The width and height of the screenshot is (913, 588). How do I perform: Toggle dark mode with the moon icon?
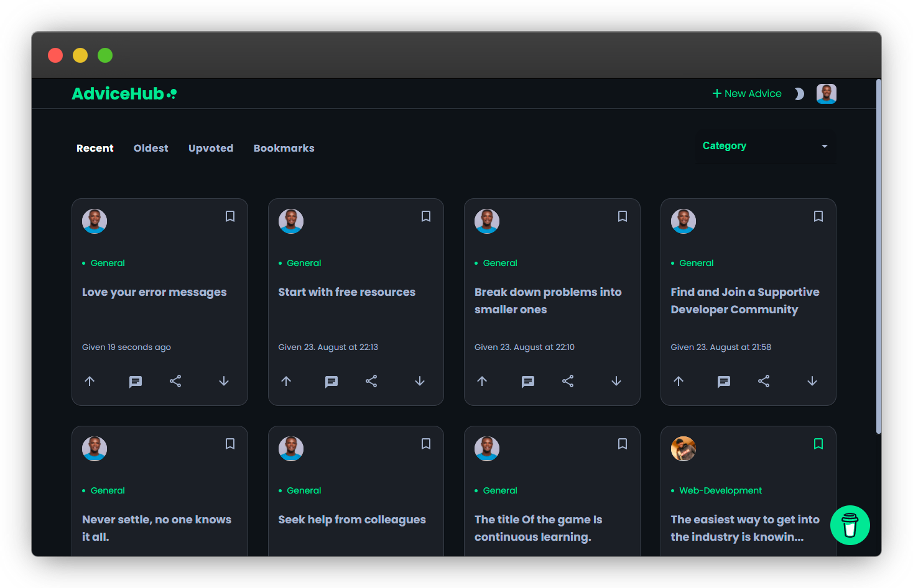[x=799, y=94]
